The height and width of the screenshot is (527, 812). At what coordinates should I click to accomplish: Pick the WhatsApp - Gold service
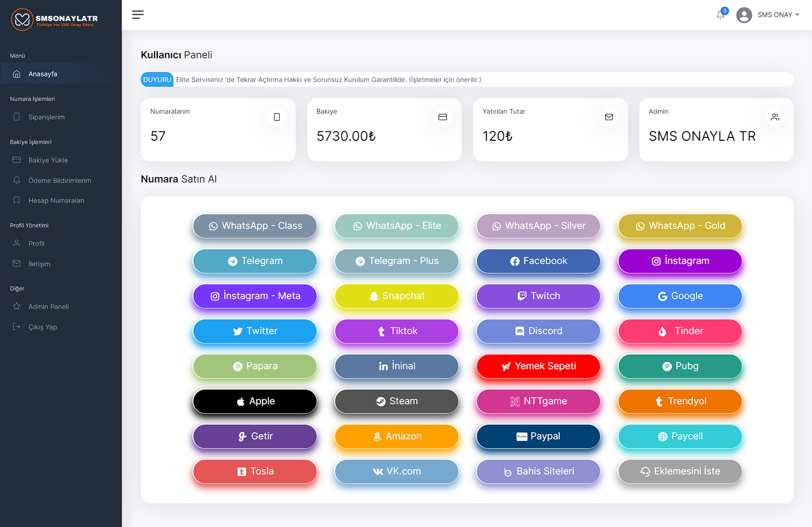coord(680,226)
